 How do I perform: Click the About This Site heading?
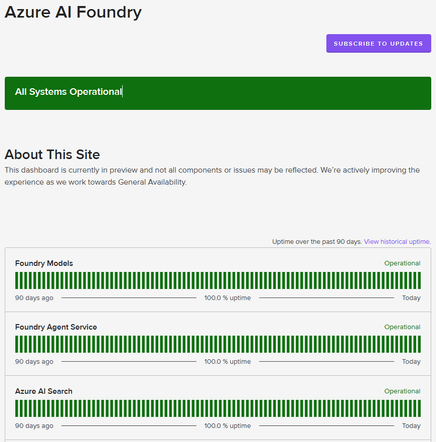52,155
